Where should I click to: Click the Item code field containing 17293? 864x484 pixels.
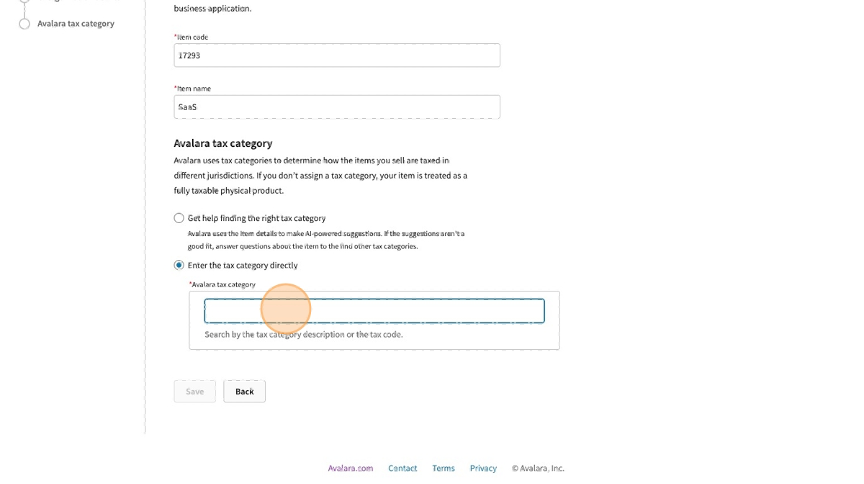coord(337,56)
